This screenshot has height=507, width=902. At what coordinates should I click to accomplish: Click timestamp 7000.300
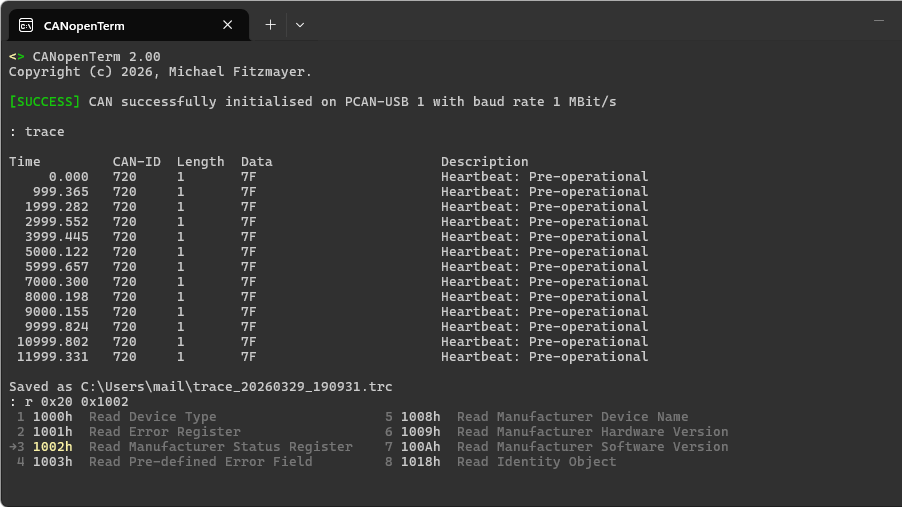click(56, 281)
